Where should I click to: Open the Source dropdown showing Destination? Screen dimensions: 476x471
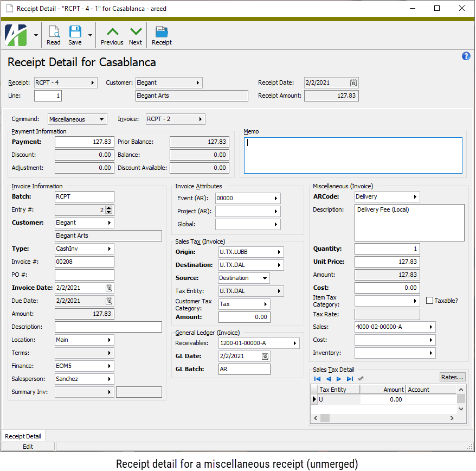(264, 278)
